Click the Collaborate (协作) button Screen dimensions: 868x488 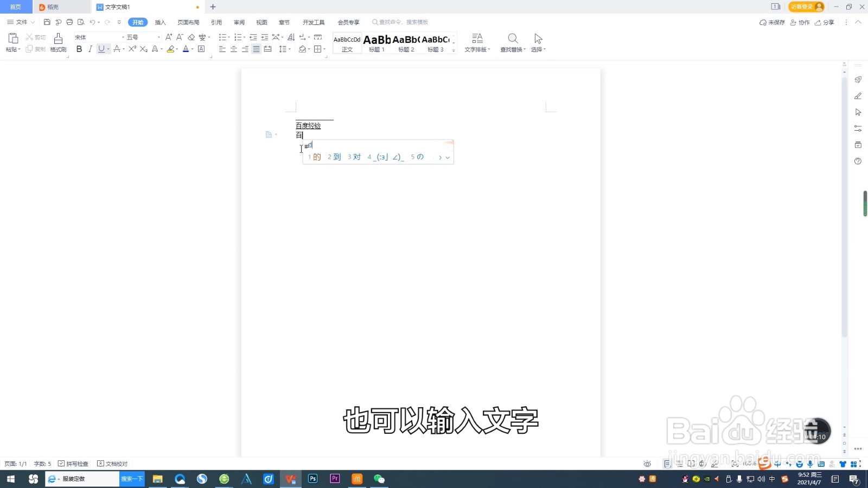800,22
